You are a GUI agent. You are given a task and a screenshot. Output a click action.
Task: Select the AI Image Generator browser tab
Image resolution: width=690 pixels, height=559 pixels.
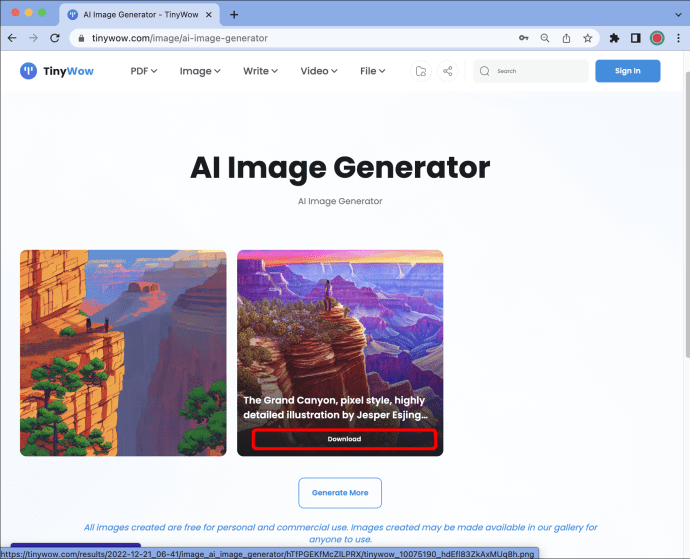[x=139, y=15]
